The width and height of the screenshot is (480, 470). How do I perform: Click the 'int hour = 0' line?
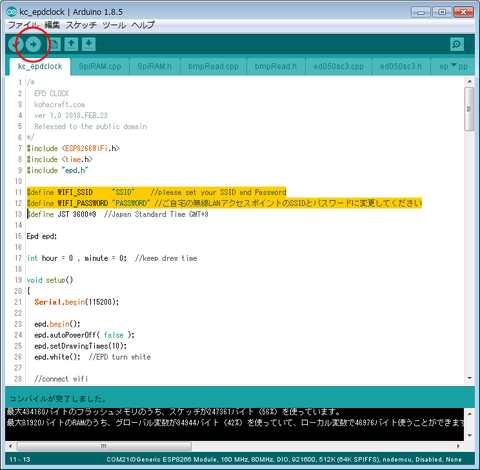(x=112, y=258)
